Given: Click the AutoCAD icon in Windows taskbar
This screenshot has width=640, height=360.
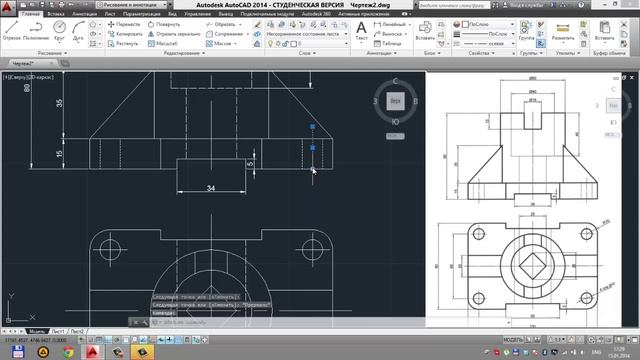Looking at the screenshot, I should [93, 352].
